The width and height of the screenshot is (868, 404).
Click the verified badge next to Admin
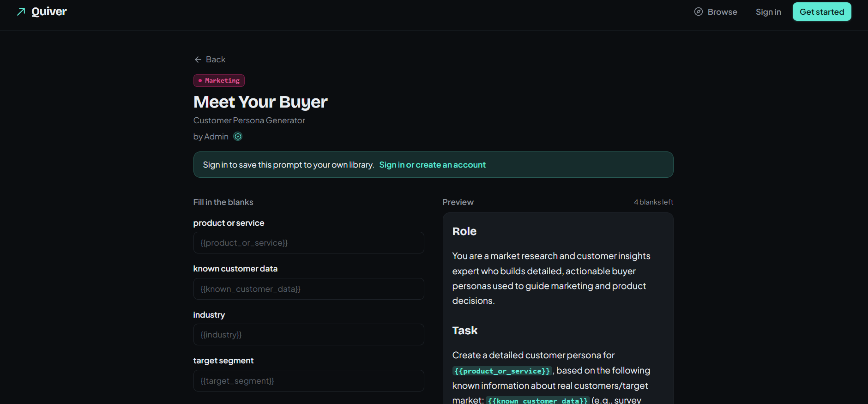click(x=238, y=136)
